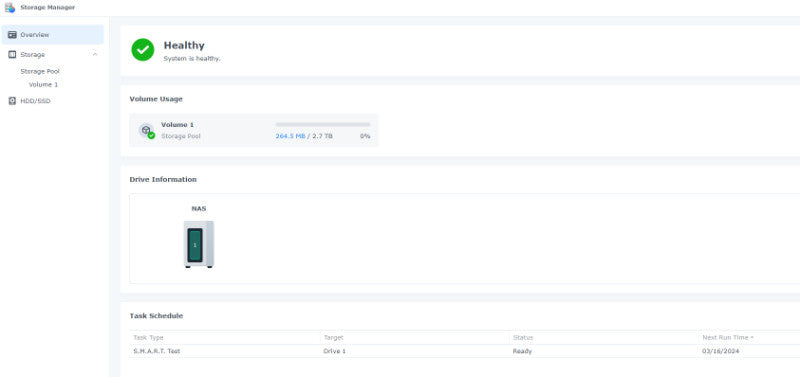Select the Storage sidebar item
The width and height of the screenshot is (800, 377).
pyautogui.click(x=53, y=55)
